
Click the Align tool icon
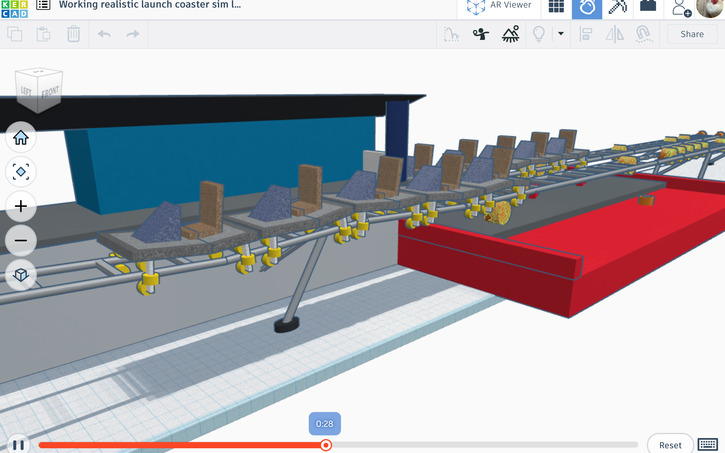point(585,34)
